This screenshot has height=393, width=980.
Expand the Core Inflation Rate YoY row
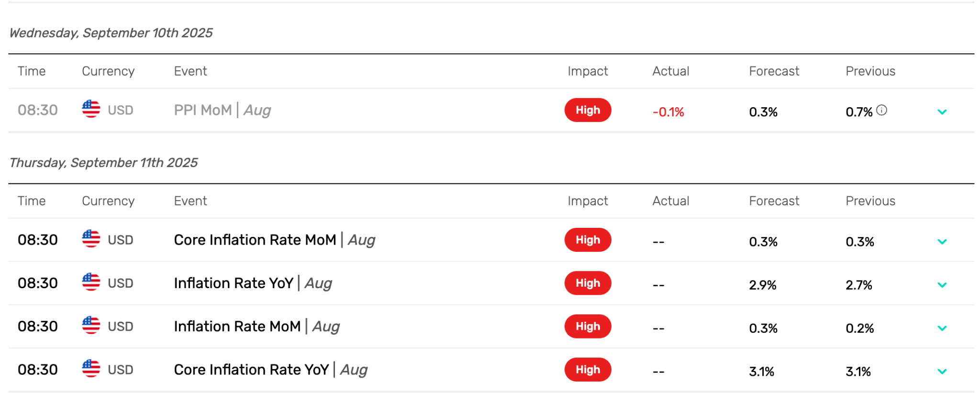tap(942, 371)
